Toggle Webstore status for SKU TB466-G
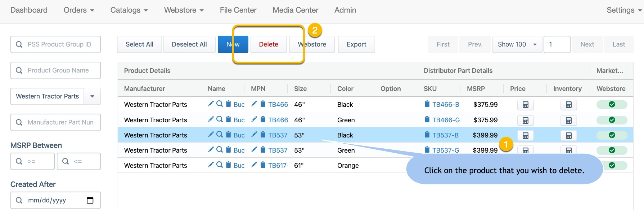This screenshot has width=644, height=210. [612, 120]
